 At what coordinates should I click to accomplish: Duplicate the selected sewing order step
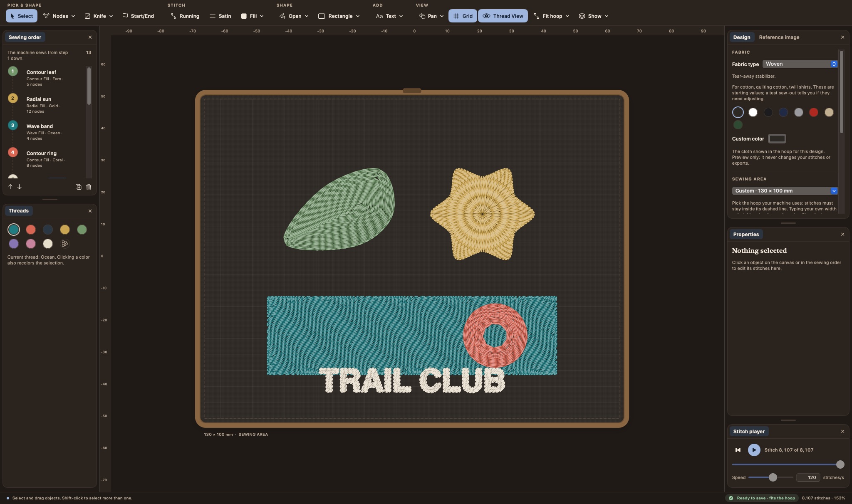[x=78, y=187]
